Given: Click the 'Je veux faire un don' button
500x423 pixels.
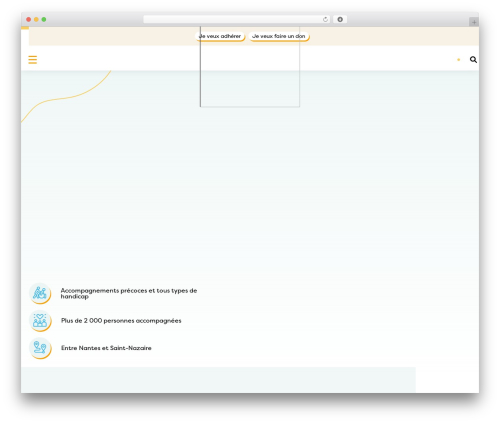Looking at the screenshot, I should pos(279,36).
